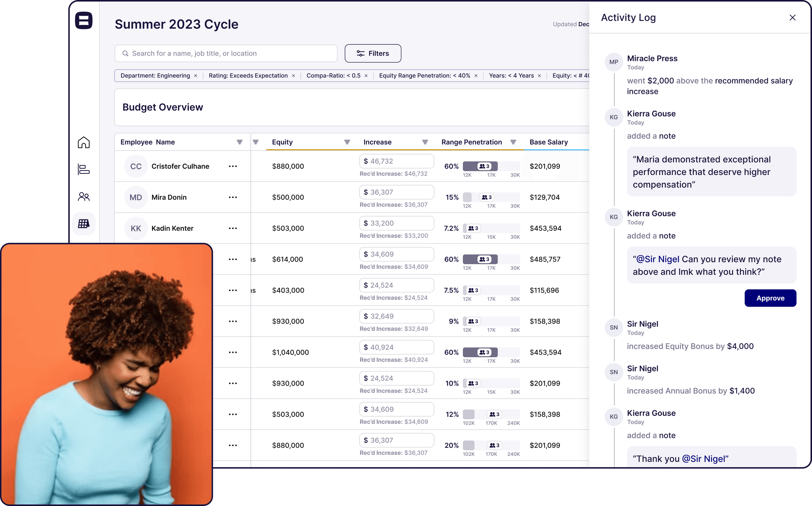This screenshot has width=812, height=506.
Task: Open the filter icon on Employee Name column
Action: [x=240, y=142]
